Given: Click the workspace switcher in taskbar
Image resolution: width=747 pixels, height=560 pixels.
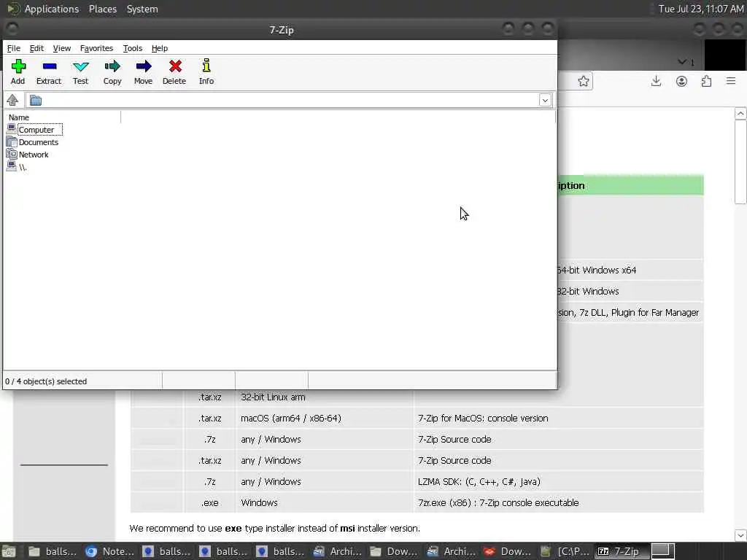Looking at the screenshot, I should pyautogui.click(x=662, y=551).
